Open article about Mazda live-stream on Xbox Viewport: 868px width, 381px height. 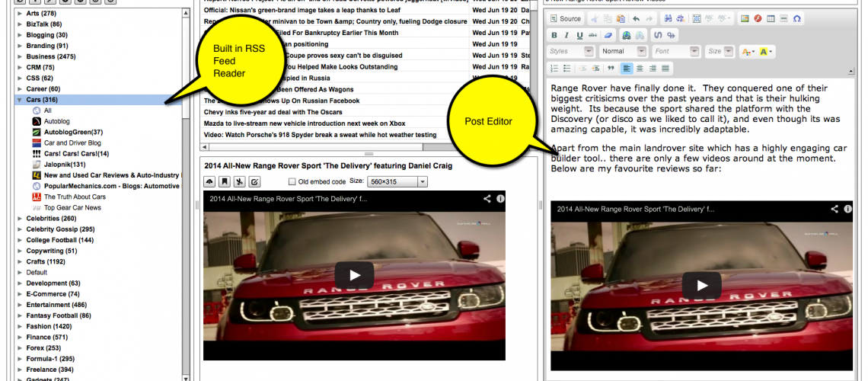click(x=305, y=123)
